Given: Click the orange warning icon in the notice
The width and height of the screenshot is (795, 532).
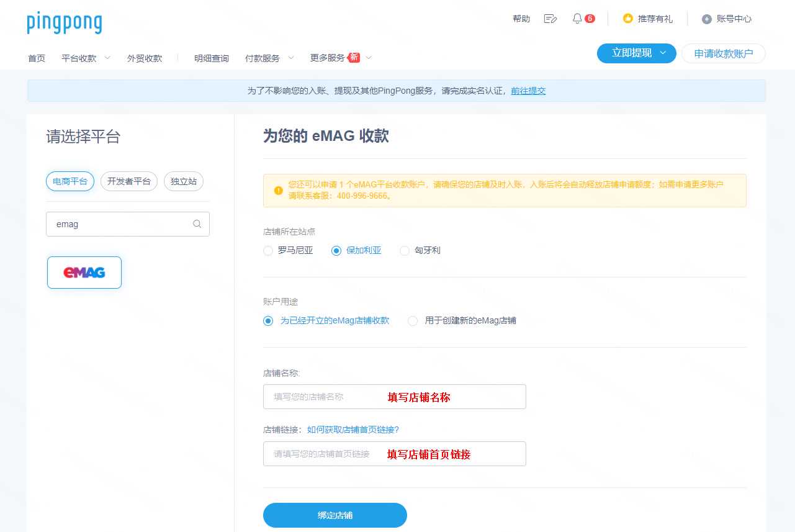Looking at the screenshot, I should click(x=278, y=191).
